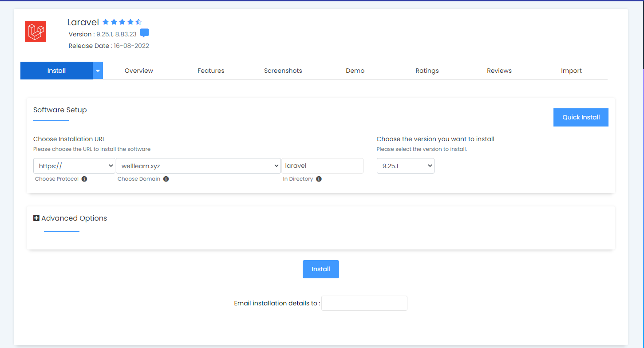Click the Email installation details input field
The width and height of the screenshot is (644, 348).
[x=364, y=303]
